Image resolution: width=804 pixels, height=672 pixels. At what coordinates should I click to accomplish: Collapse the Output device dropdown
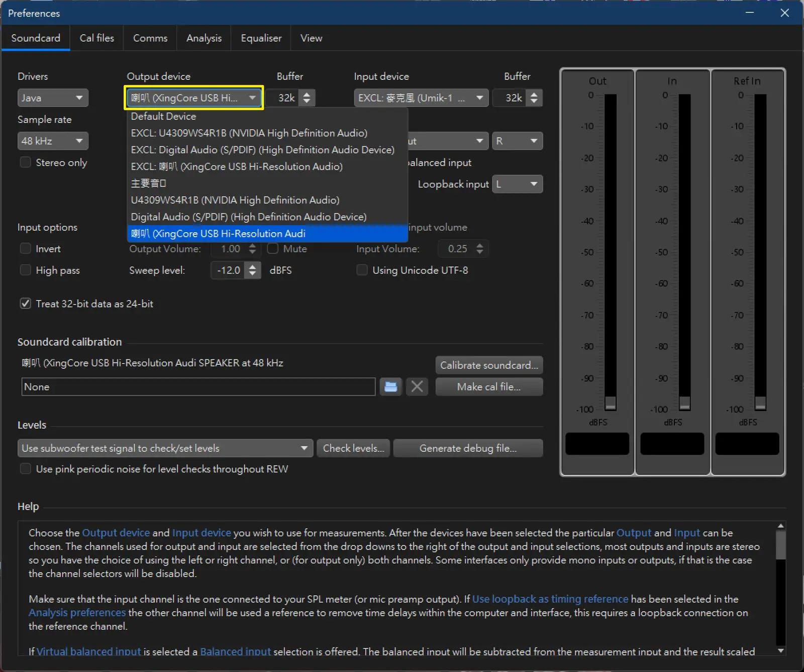(193, 98)
